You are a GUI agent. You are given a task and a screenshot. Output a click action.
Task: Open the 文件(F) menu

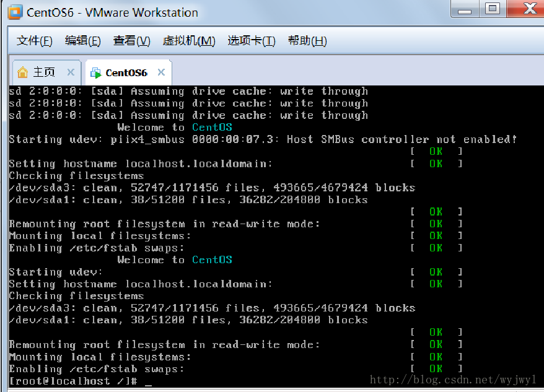coord(34,41)
